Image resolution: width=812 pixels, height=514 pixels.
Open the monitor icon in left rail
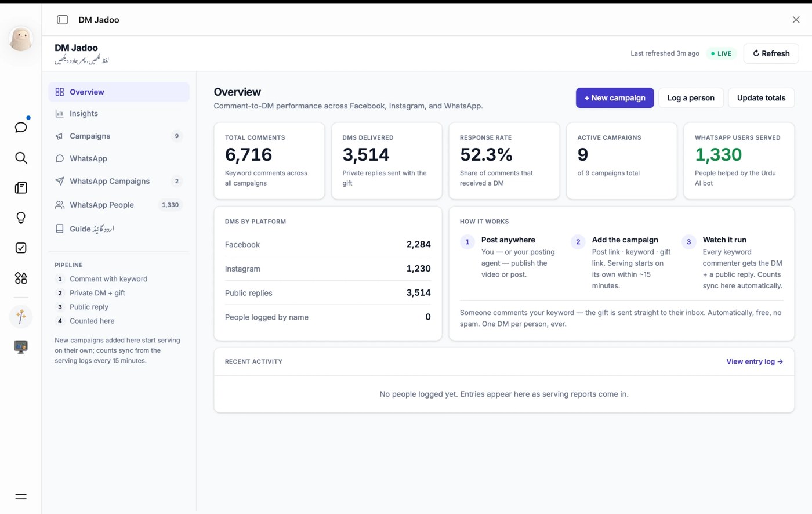pos(21,347)
